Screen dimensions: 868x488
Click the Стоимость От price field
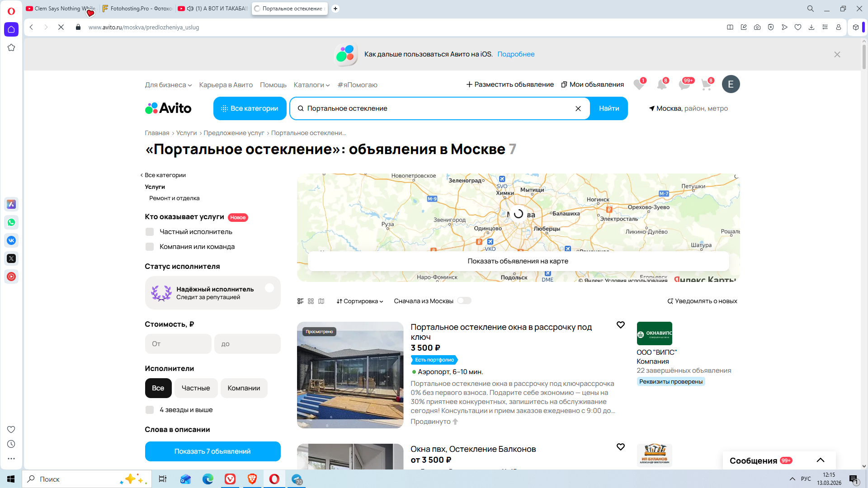click(178, 344)
